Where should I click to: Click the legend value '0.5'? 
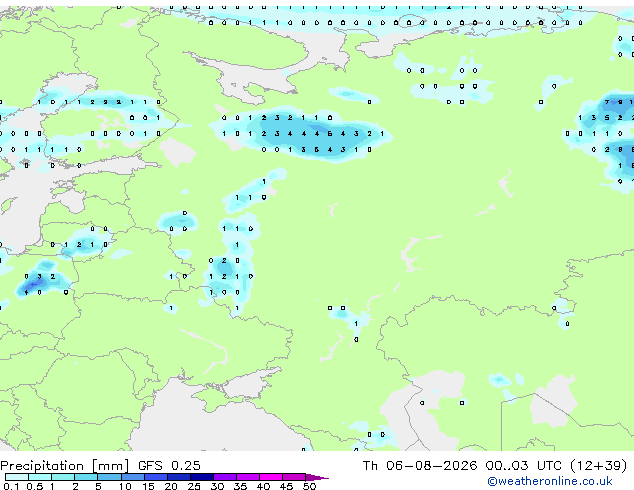click(x=35, y=486)
